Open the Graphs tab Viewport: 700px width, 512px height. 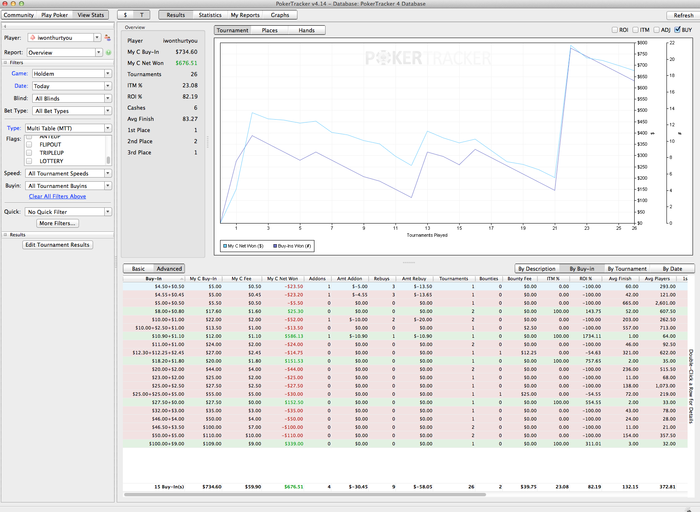pyautogui.click(x=280, y=15)
